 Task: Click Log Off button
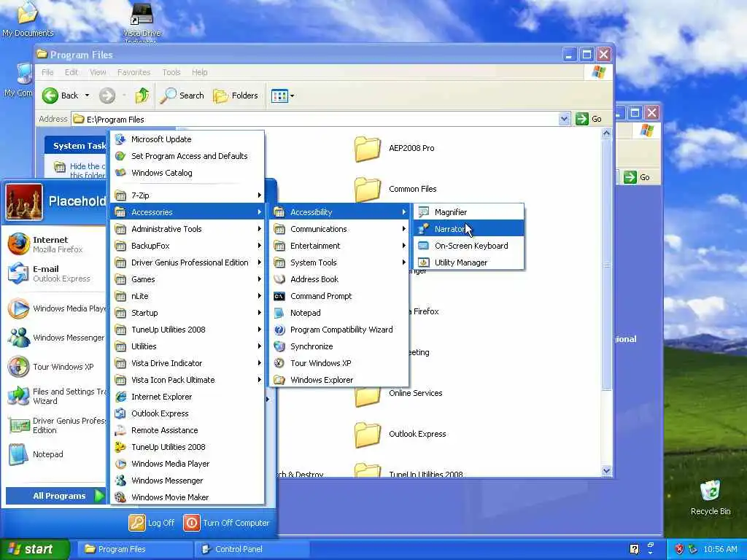(152, 523)
